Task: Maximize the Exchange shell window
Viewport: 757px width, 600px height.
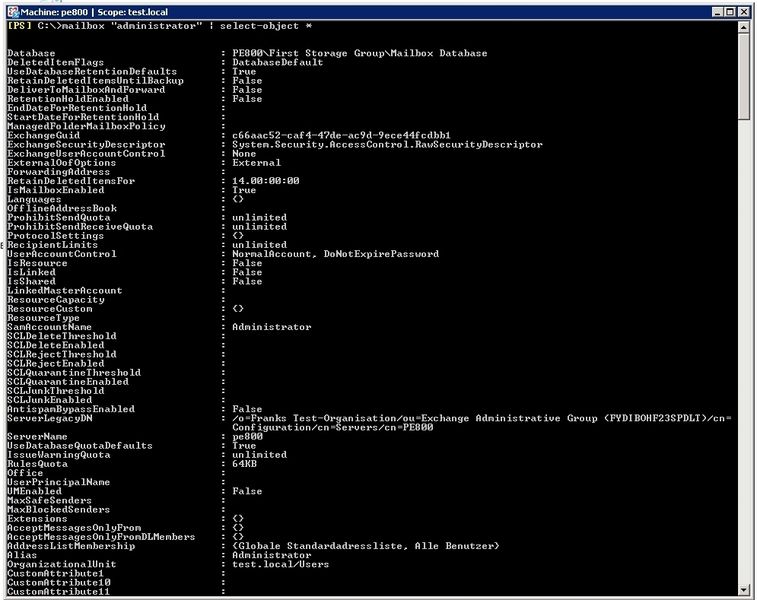Action: (x=730, y=12)
